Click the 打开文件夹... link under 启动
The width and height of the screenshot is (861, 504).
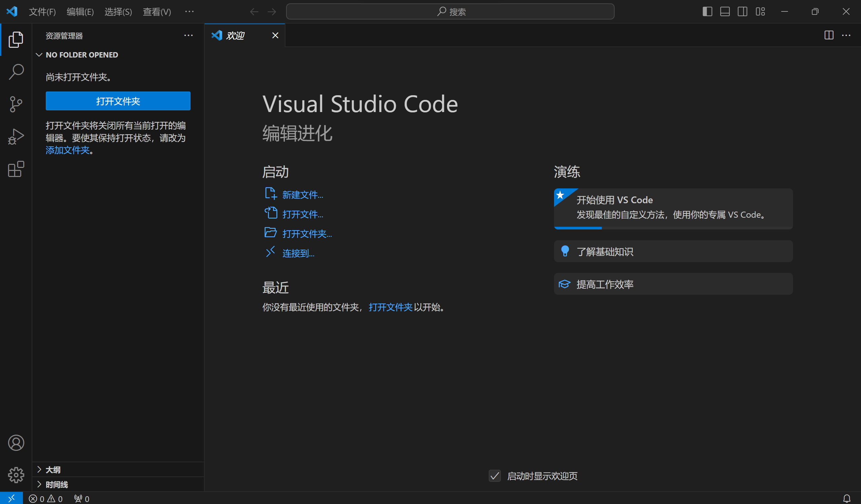pyautogui.click(x=307, y=233)
